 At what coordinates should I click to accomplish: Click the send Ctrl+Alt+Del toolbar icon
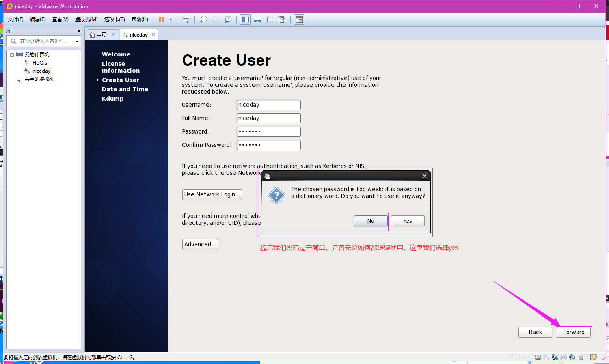click(x=186, y=19)
